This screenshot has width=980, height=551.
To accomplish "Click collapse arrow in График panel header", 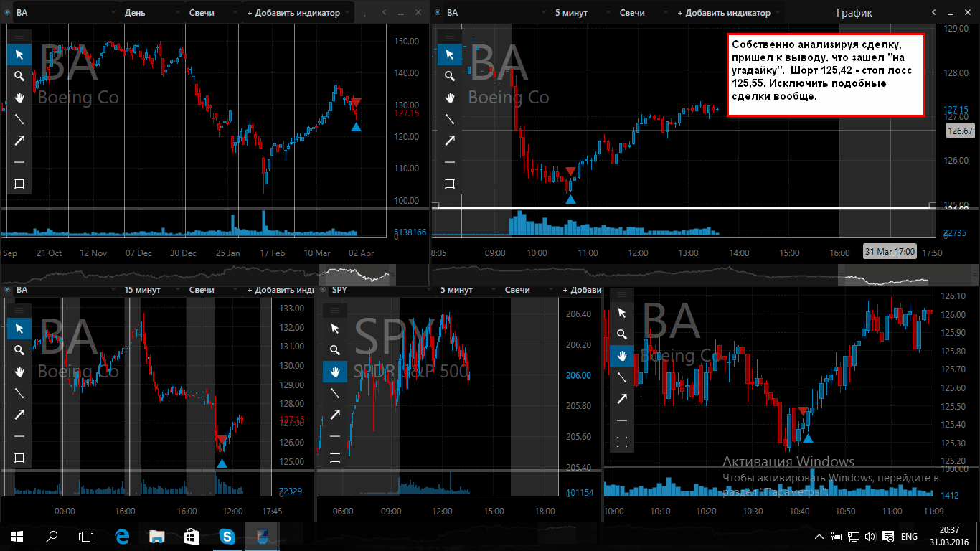I will (933, 13).
